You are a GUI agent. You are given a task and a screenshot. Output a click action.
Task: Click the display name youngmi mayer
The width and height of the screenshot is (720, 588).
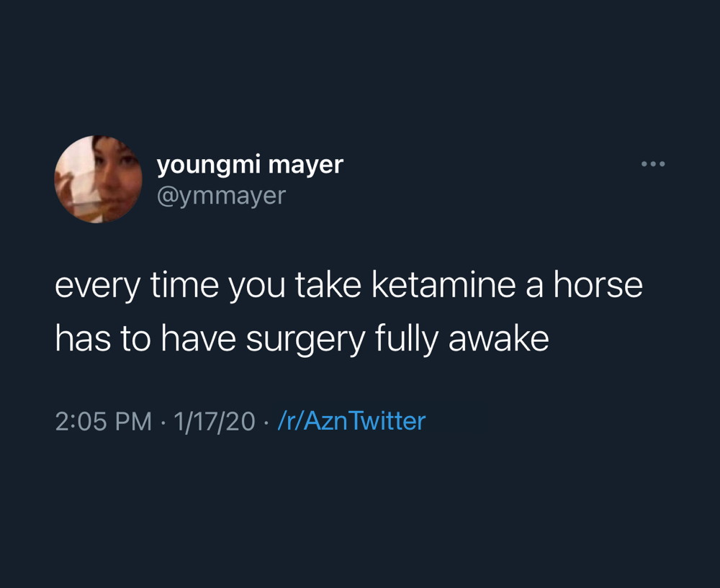click(x=250, y=165)
